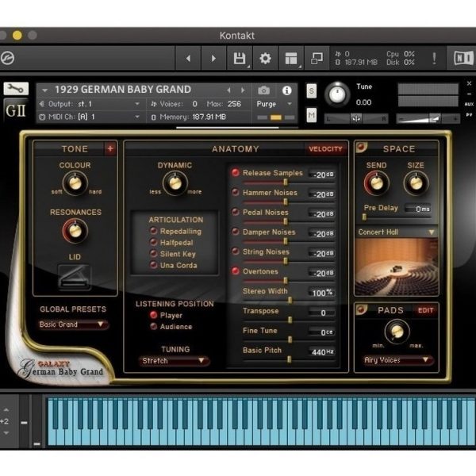Viewport: 476px width, 476px height.
Task: Go to previous preset with left arrow
Action: click(x=188, y=58)
